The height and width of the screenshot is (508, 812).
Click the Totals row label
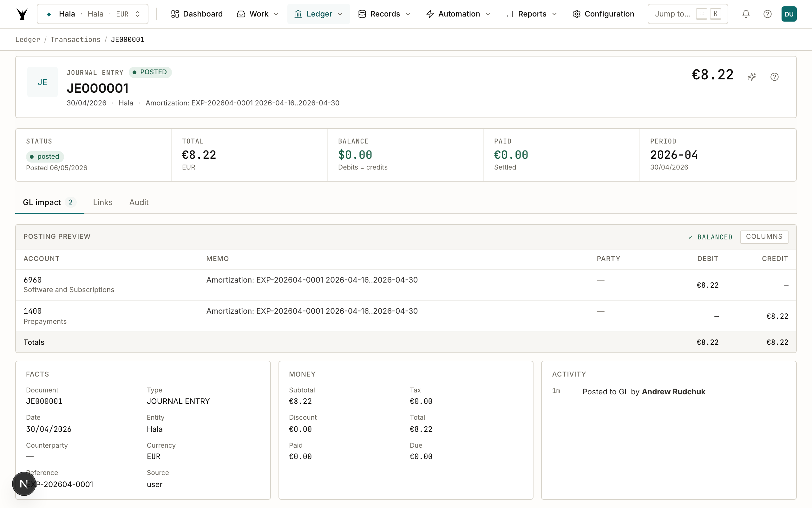(x=34, y=342)
